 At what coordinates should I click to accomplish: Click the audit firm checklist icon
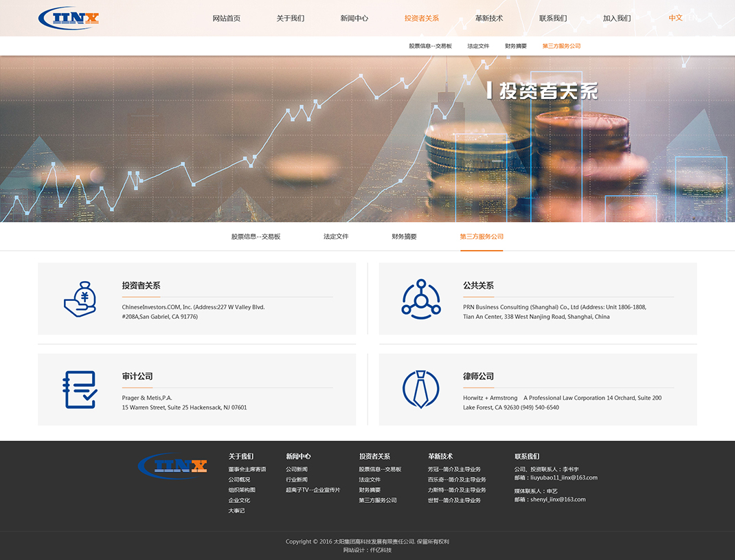coord(80,390)
